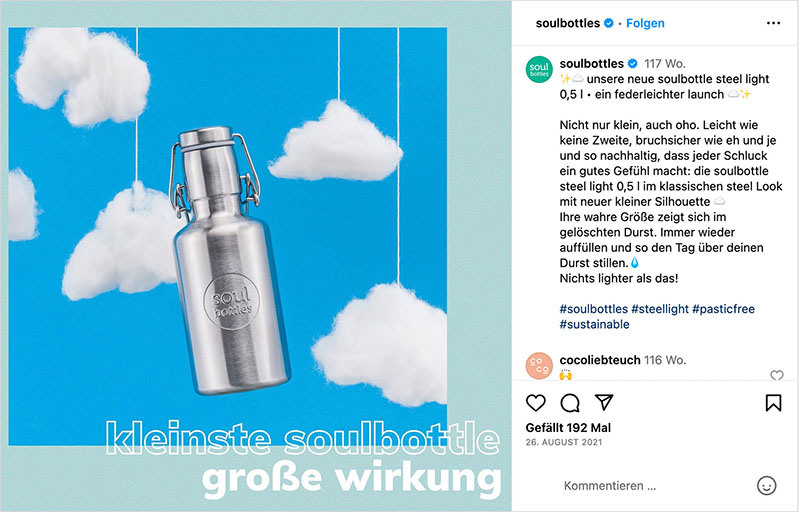Open the #pasticfree hashtag
Image resolution: width=800 pixels, height=512 pixels.
tap(723, 309)
